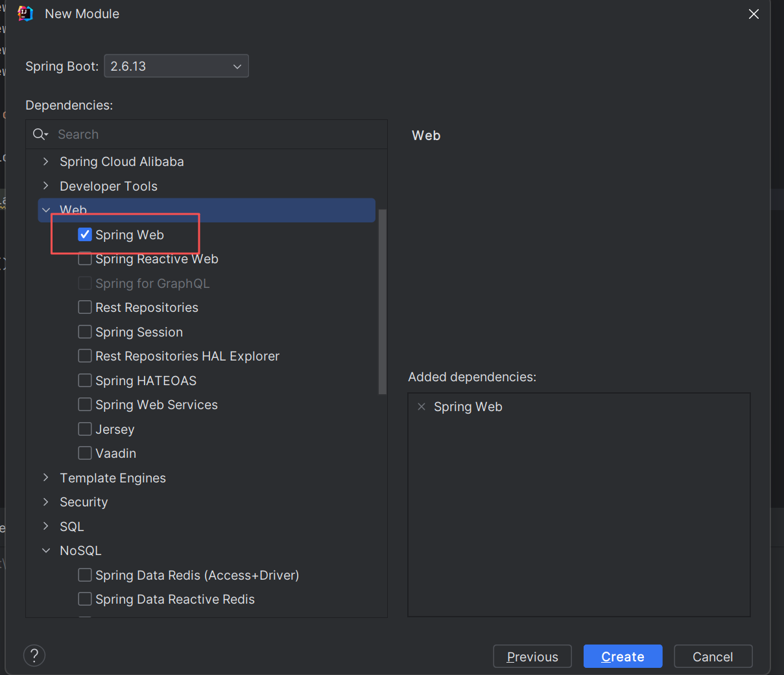The width and height of the screenshot is (784, 675).
Task: Collapse the NoSQL group
Action: (x=45, y=551)
